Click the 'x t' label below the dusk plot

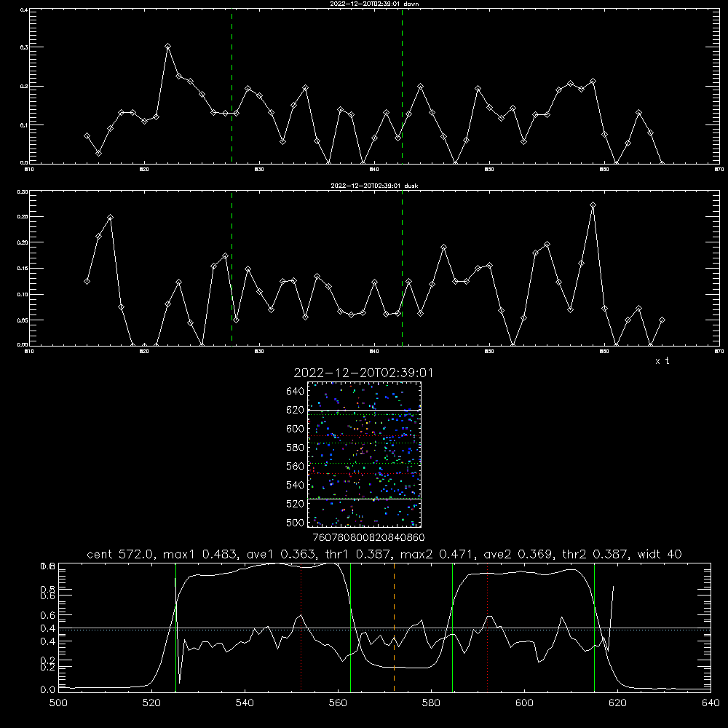[662, 361]
